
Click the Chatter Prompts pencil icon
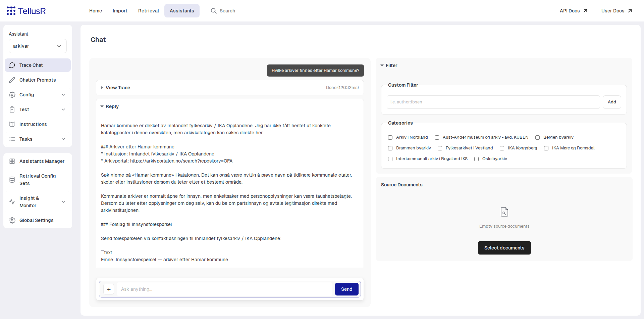click(12, 80)
